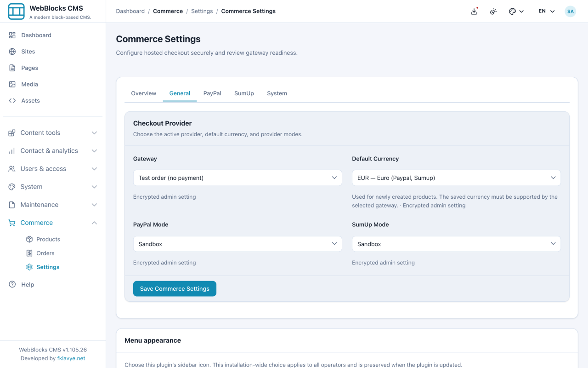The height and width of the screenshot is (368, 588).
Task: Open the Gateway dropdown
Action: click(237, 178)
